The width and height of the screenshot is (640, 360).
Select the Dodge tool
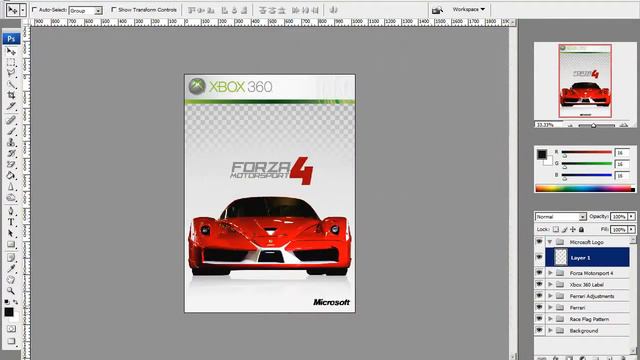pyautogui.click(x=11, y=198)
